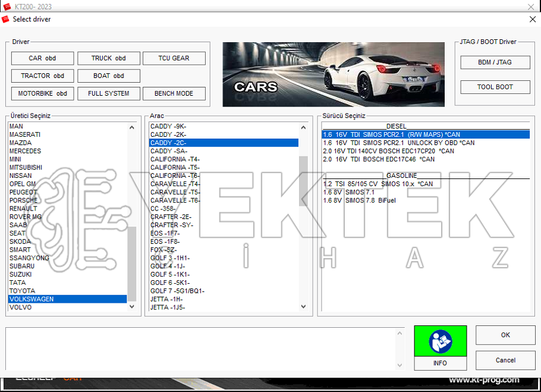541x392 pixels.
Task: Click the info textbox down arrow
Action: [400, 365]
